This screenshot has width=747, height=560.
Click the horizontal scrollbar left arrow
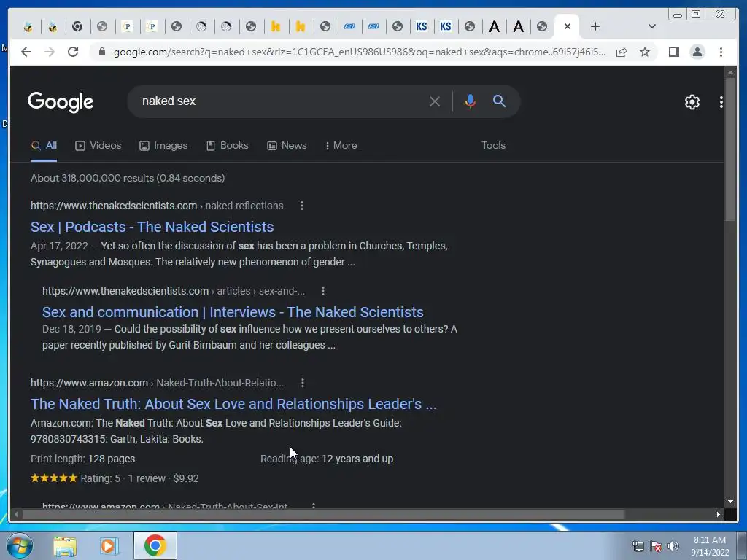click(16, 514)
